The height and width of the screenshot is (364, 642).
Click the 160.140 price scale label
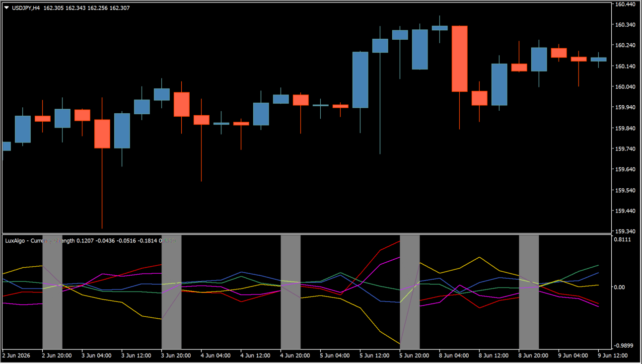point(625,66)
